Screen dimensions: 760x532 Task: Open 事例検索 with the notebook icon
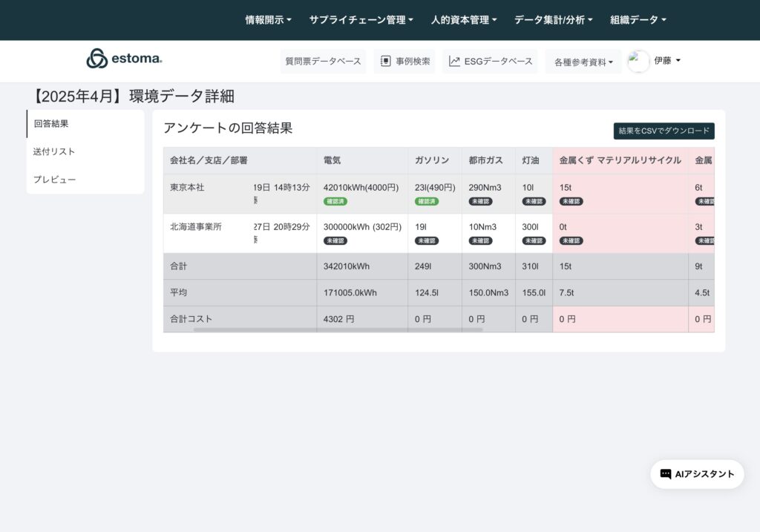[x=404, y=62]
